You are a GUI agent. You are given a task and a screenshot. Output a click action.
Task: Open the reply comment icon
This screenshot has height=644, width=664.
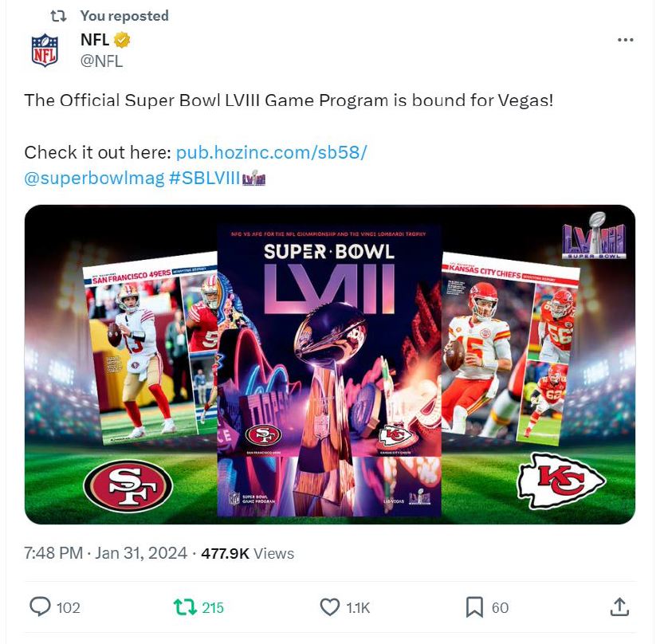pyautogui.click(x=40, y=607)
